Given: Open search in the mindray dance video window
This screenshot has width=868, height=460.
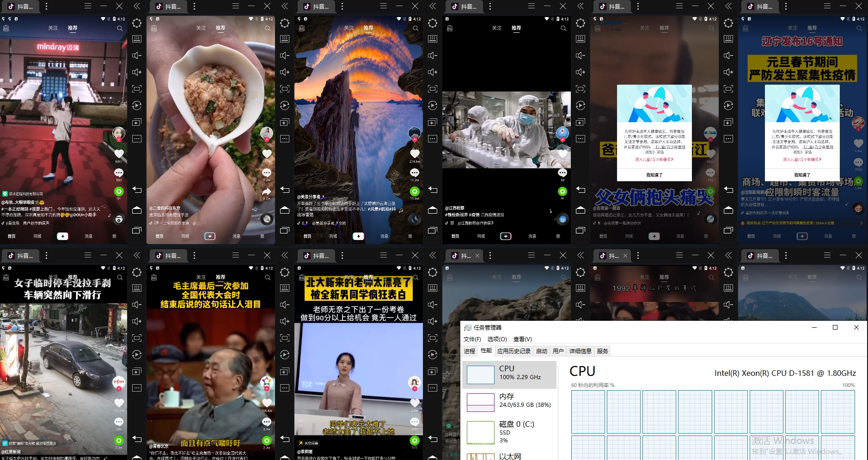Looking at the screenshot, I should 120,28.
